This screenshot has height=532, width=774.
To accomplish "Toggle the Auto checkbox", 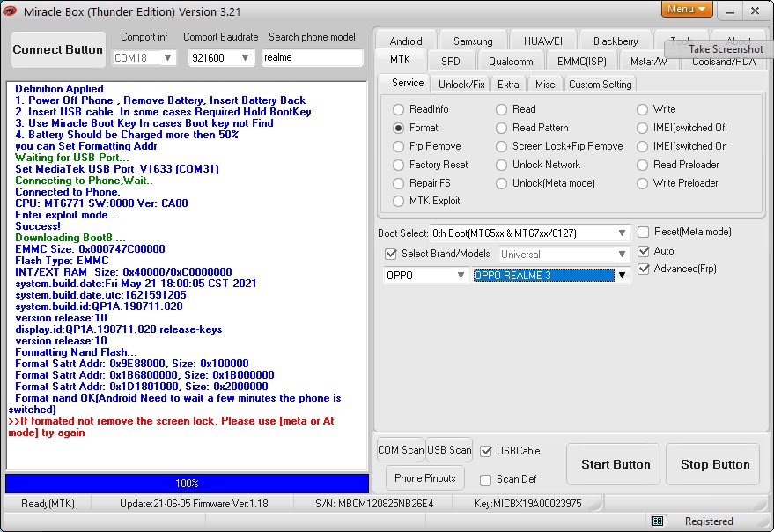I will pyautogui.click(x=643, y=251).
